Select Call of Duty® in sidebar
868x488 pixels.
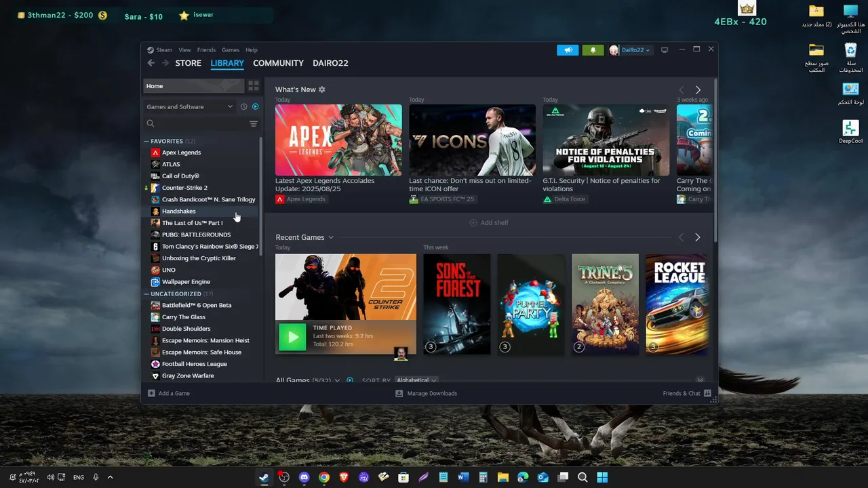click(180, 176)
